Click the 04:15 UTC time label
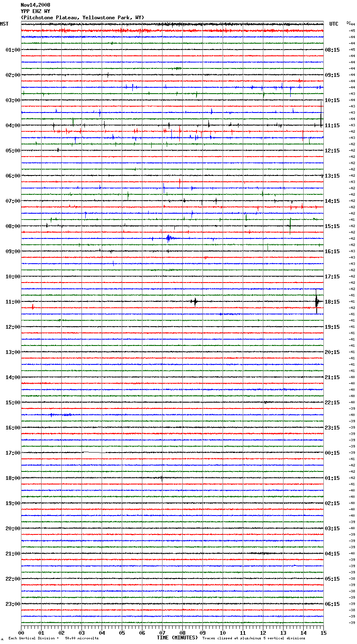The height and width of the screenshot is (644, 357). [332, 554]
